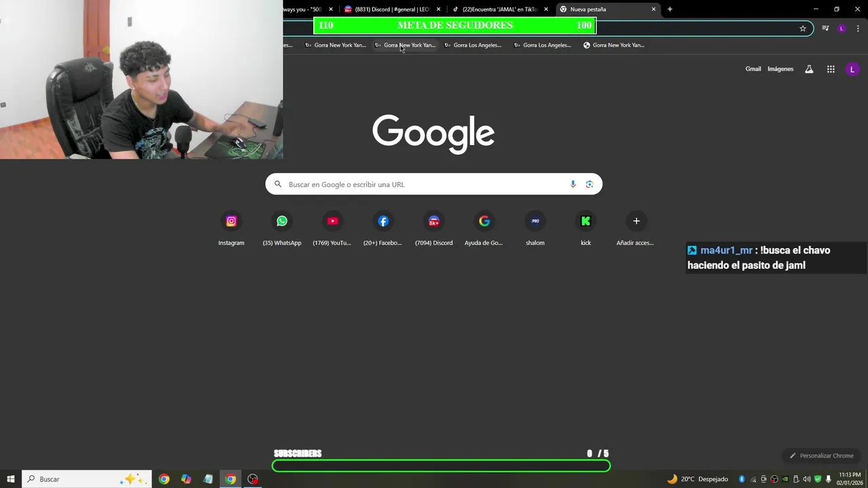Open the Windows Start menu
This screenshot has width=868, height=488.
[x=11, y=479]
